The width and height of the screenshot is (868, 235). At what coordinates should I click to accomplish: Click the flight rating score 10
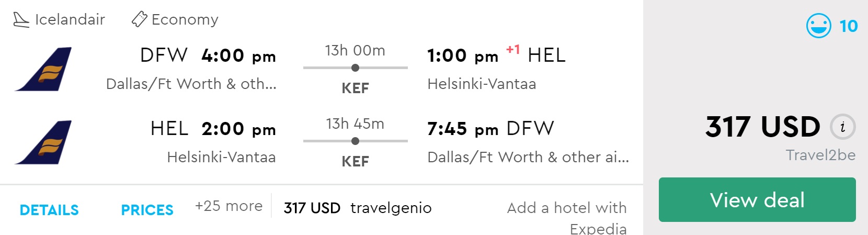pyautogui.click(x=848, y=26)
